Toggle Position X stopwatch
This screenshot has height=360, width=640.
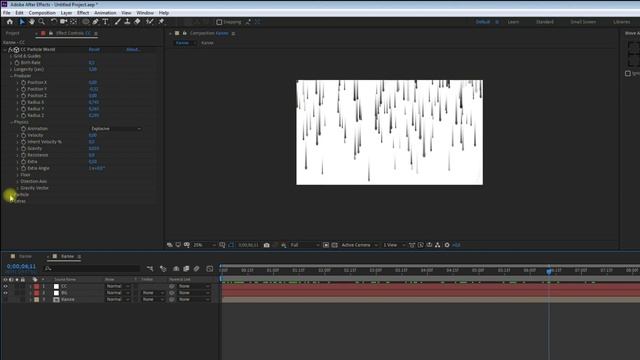[x=23, y=82]
